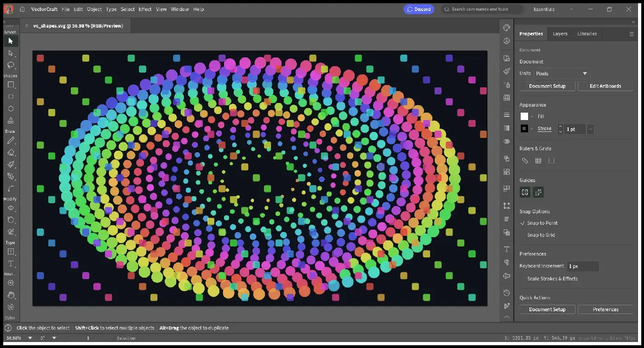Select the Hand pan tool
Image resolution: width=644 pixels, height=348 pixels.
click(11, 295)
